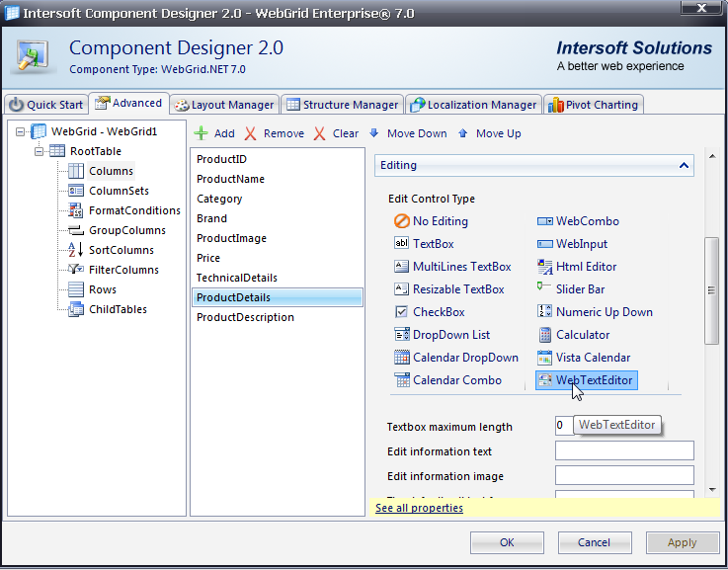The image size is (728, 570).
Task: Collapse the WebGrid1 root tree node
Action: click(x=21, y=131)
